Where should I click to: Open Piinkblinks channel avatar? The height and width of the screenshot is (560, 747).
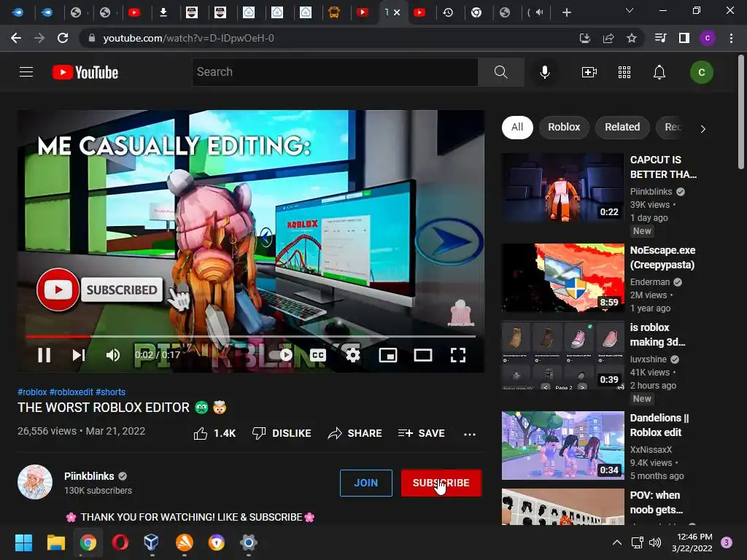tap(35, 482)
